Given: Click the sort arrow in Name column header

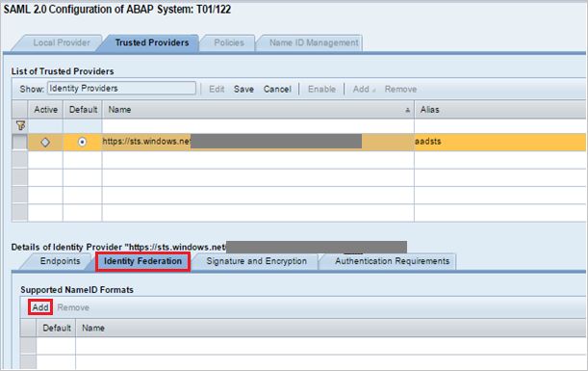Looking at the screenshot, I should 408,110.
